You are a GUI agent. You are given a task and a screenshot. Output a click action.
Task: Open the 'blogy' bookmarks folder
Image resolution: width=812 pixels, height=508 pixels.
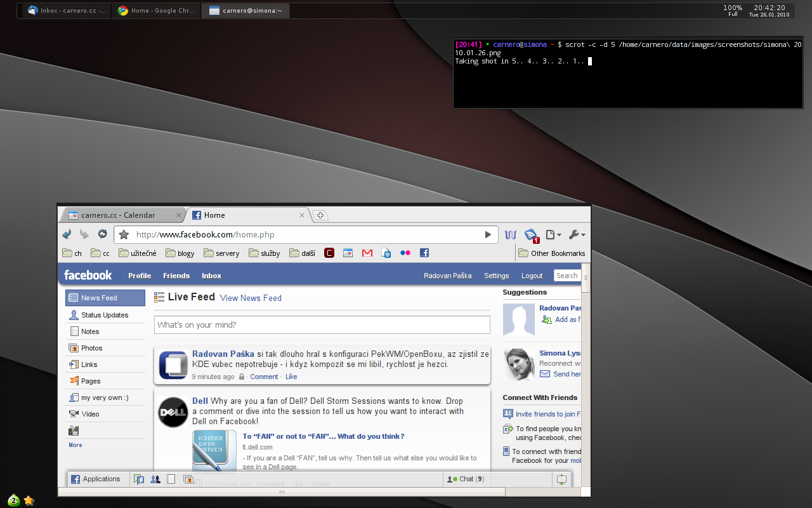click(x=180, y=253)
